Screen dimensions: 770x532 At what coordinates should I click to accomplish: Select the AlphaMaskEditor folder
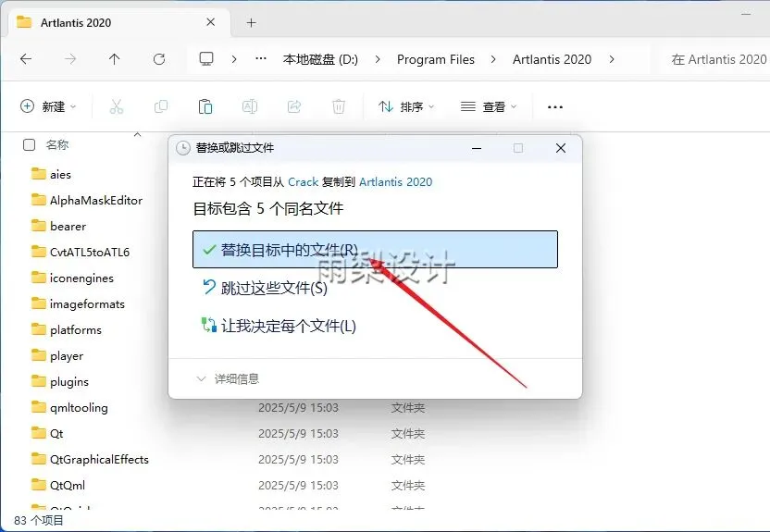point(87,200)
